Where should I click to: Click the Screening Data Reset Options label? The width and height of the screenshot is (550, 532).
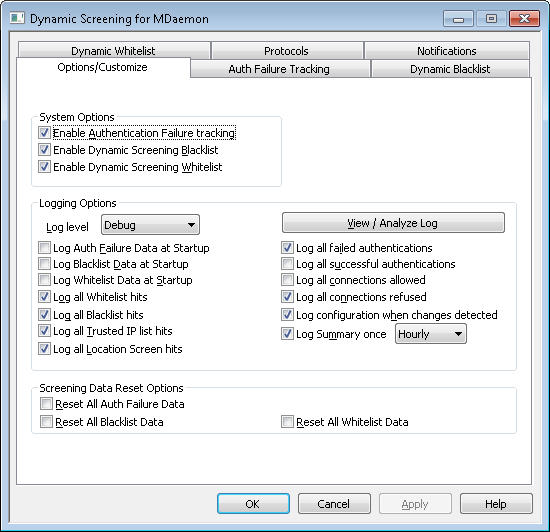(111, 388)
